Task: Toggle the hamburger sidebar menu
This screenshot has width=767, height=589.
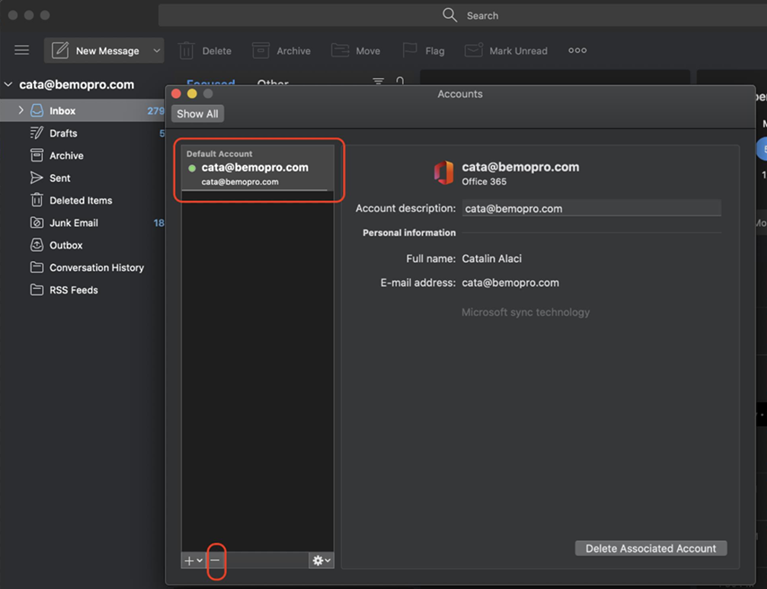Action: point(22,50)
